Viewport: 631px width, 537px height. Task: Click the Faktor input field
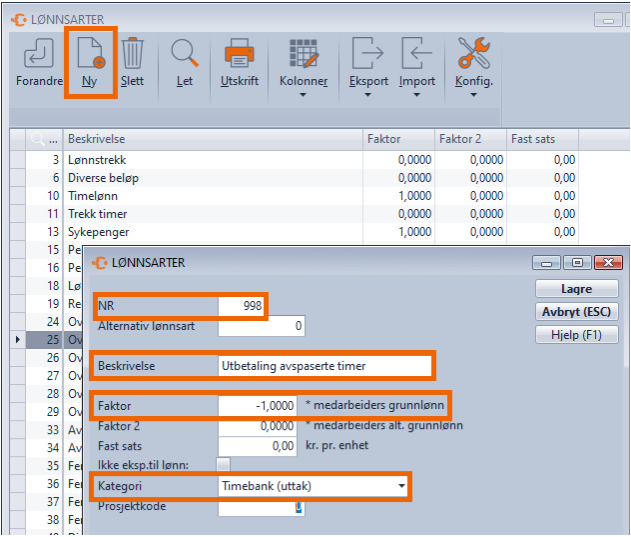click(x=258, y=405)
